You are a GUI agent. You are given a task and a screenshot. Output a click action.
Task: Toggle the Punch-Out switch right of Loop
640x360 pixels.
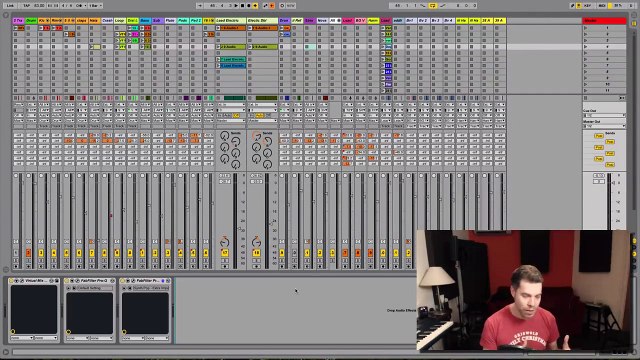point(442,6)
